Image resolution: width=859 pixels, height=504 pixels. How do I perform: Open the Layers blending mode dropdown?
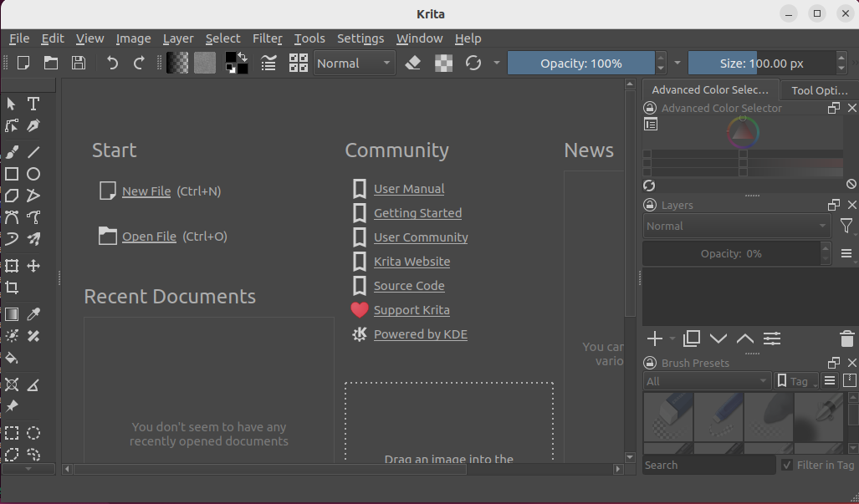pos(736,226)
